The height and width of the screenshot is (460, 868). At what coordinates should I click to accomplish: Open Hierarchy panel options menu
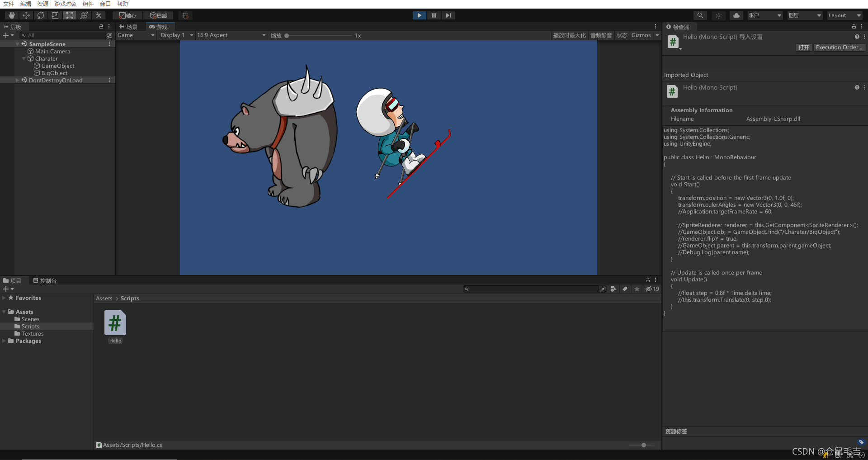tap(109, 27)
